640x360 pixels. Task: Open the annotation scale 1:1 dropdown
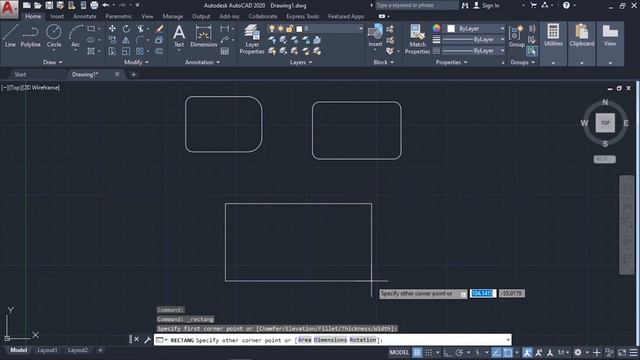click(564, 352)
